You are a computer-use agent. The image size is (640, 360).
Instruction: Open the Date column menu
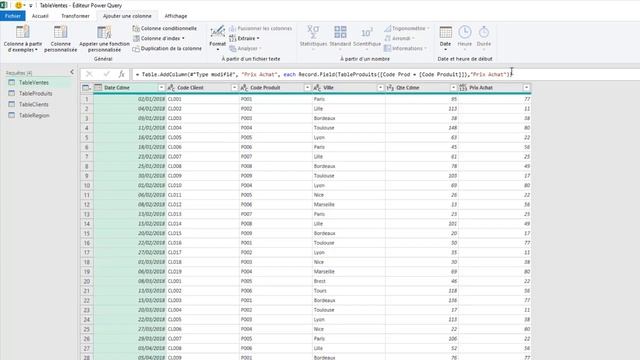(445, 38)
